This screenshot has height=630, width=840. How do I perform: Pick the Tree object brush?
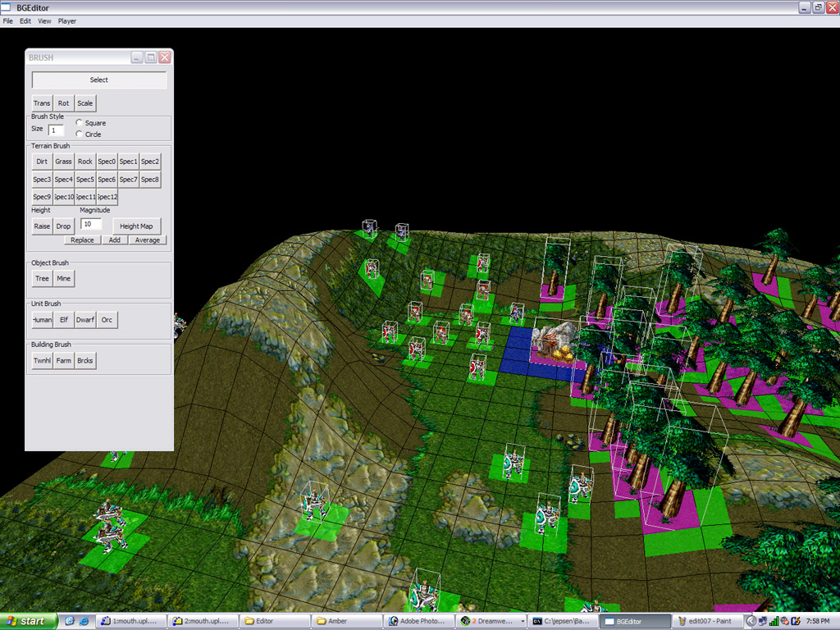pyautogui.click(x=42, y=279)
